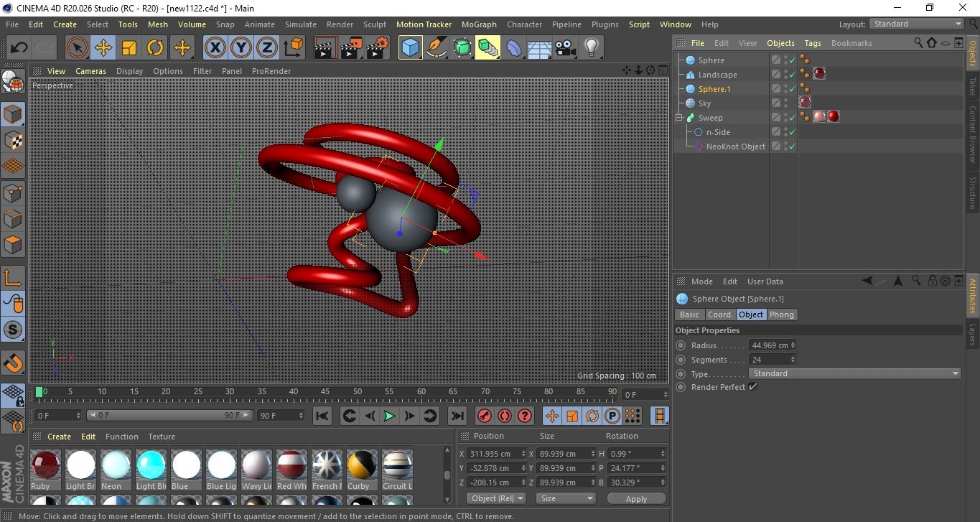Toggle Autokeying button
This screenshot has width=980, height=522.
click(x=504, y=416)
